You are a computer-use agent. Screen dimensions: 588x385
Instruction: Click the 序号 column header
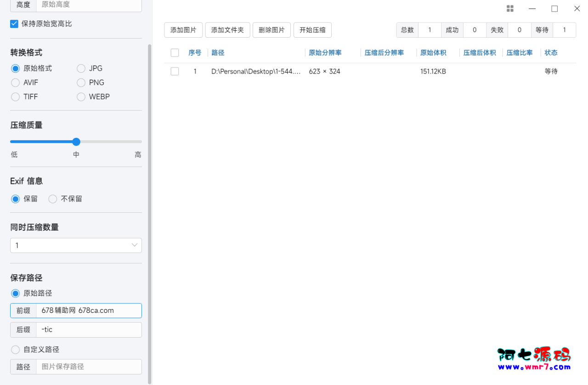click(x=195, y=53)
